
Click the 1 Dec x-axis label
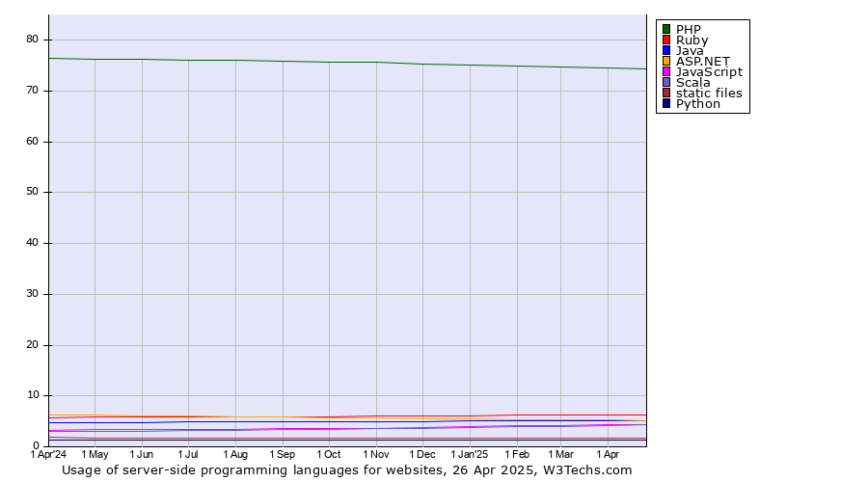(422, 454)
